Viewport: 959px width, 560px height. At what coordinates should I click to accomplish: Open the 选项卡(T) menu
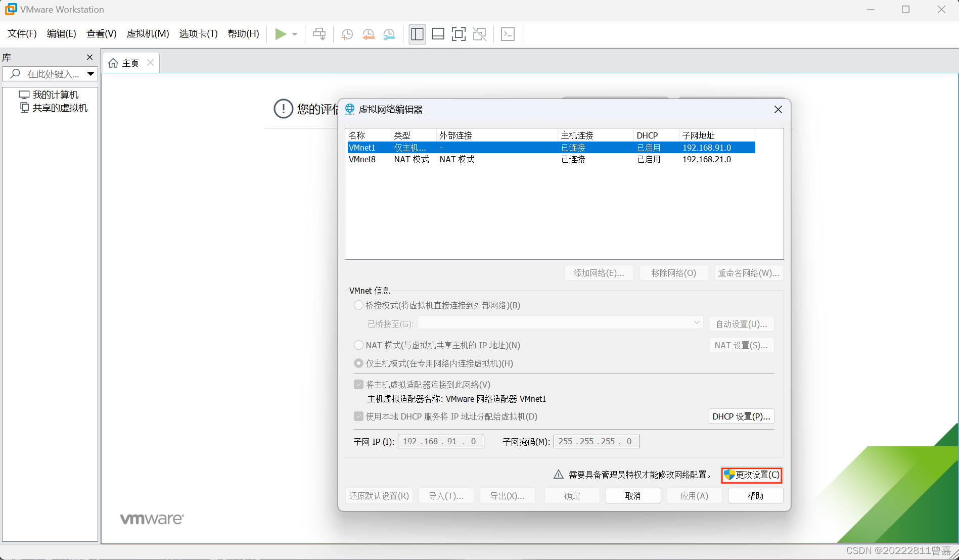[x=198, y=34]
